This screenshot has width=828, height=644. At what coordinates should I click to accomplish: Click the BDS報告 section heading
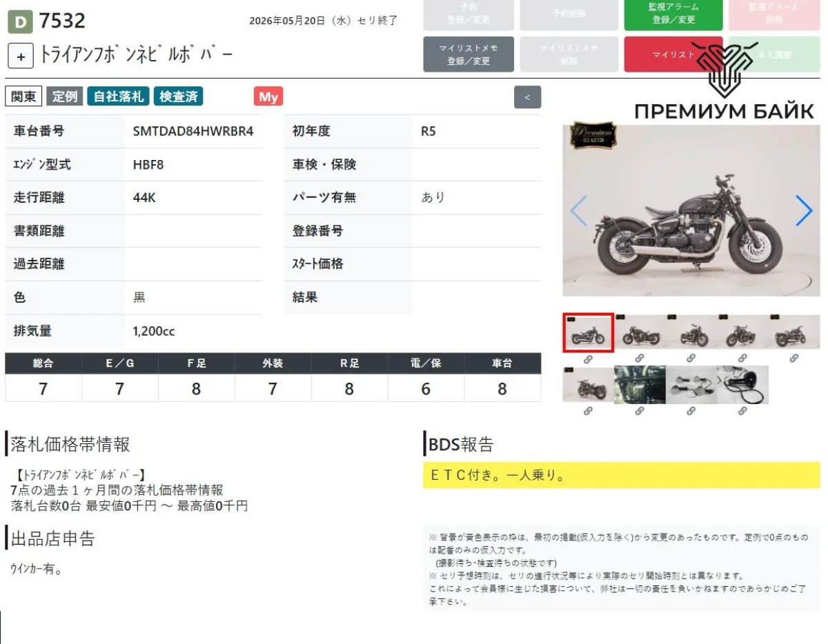(461, 445)
